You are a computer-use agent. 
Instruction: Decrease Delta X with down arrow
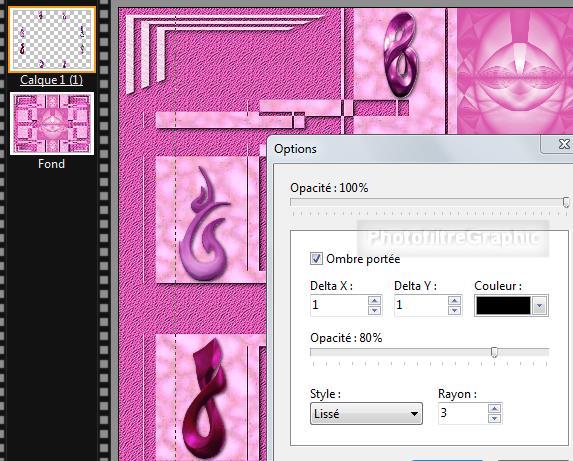click(374, 310)
